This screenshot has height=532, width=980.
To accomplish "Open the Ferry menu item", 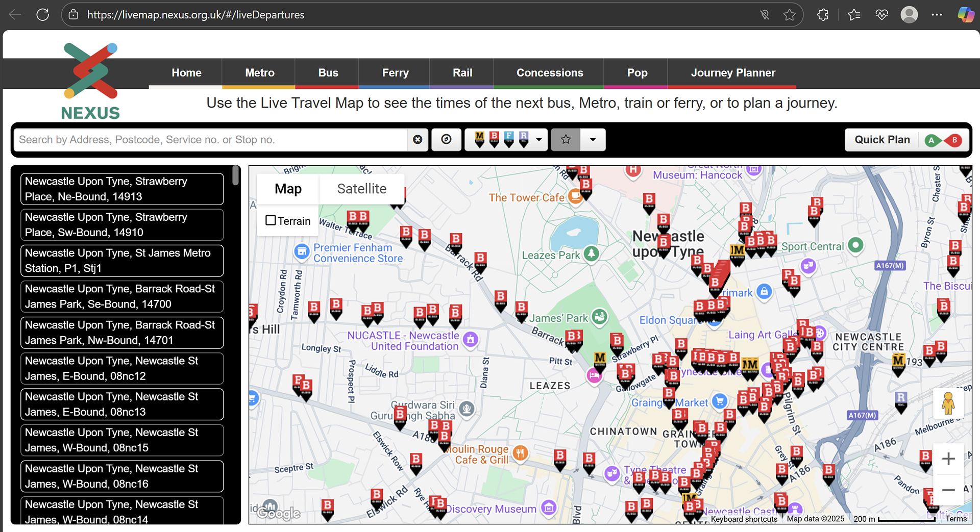I will point(395,73).
